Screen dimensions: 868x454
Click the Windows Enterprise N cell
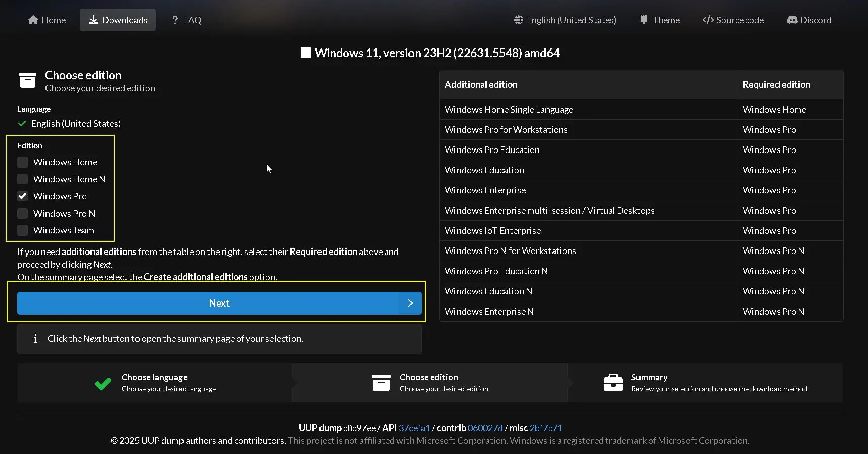(x=588, y=312)
